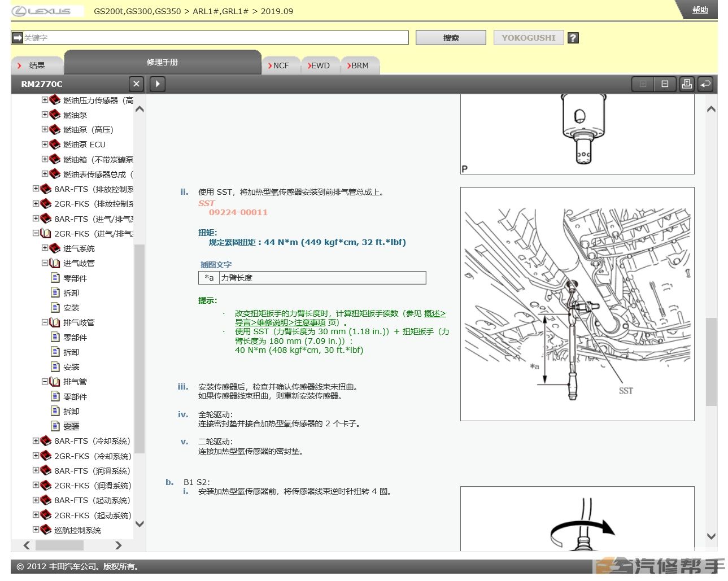Viewport: 728px width, 581px height.
Task: Expand the 进气系统 tree node
Action: click(45, 248)
